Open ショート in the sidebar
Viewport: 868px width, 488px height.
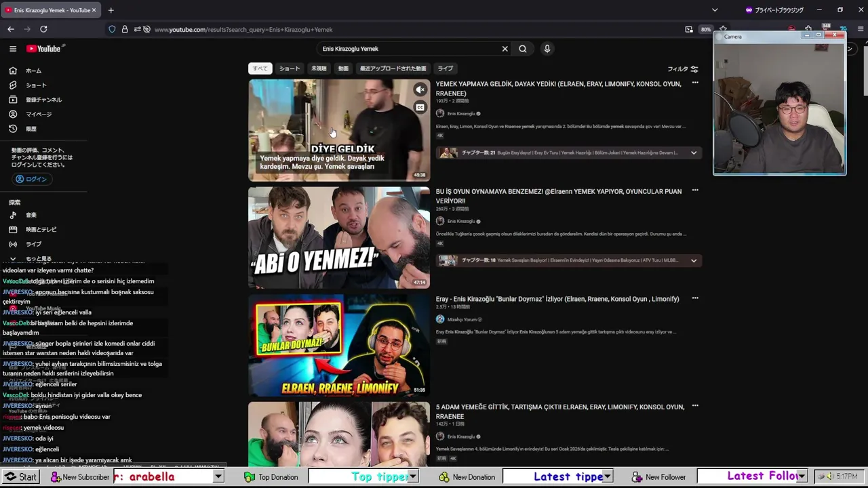[x=29, y=85]
